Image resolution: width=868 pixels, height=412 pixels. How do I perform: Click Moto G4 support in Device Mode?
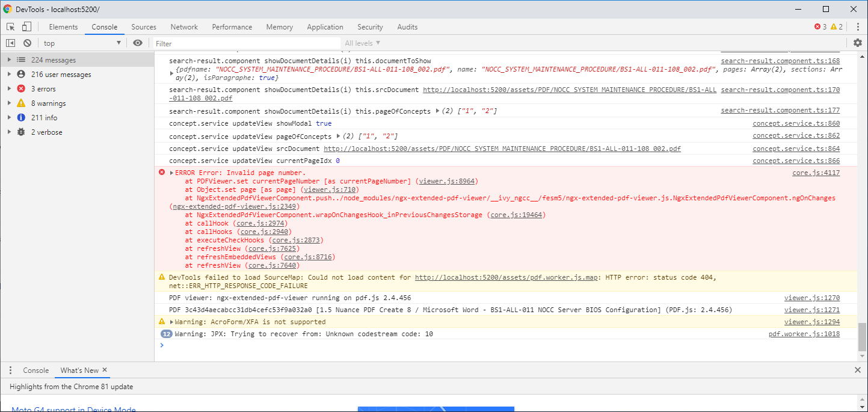(73, 409)
